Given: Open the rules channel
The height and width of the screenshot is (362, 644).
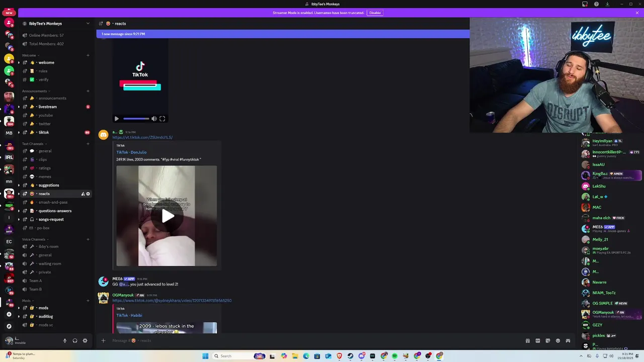Looking at the screenshot, I should click(x=55, y=71).
